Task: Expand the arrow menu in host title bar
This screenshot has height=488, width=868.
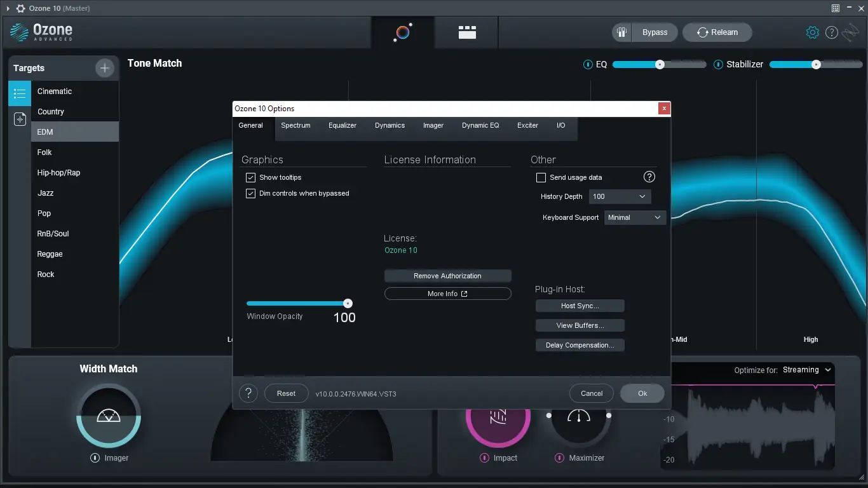Action: click(x=8, y=8)
